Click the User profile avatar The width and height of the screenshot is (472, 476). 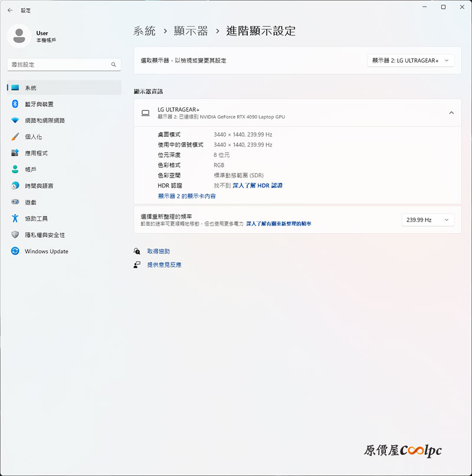pos(19,36)
